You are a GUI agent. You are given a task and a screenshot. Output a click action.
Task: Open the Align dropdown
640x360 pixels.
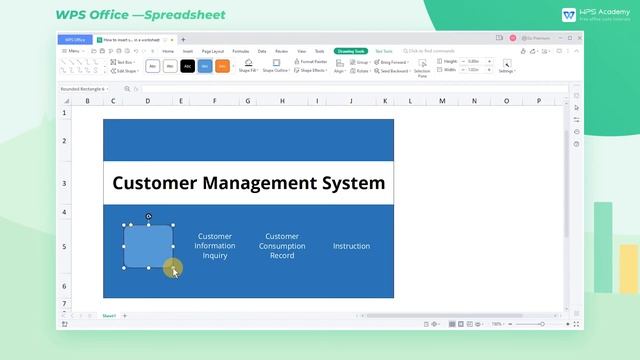click(x=339, y=66)
